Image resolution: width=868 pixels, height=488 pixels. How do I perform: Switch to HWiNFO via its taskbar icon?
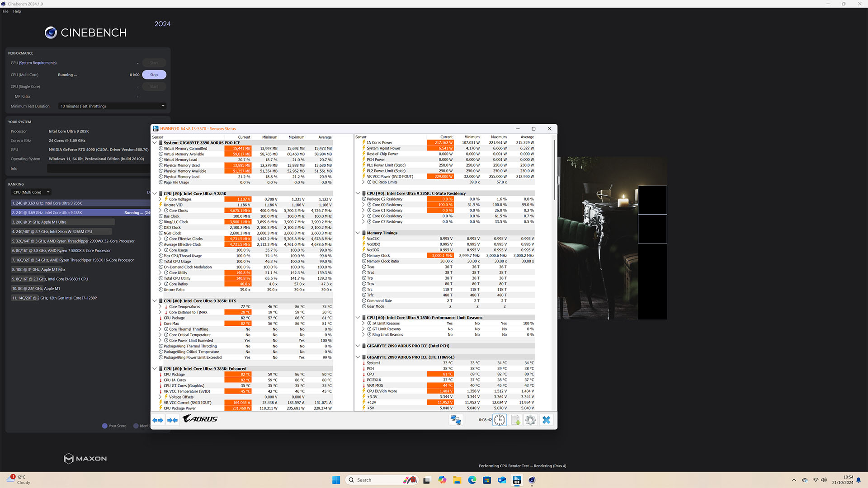[517, 480]
